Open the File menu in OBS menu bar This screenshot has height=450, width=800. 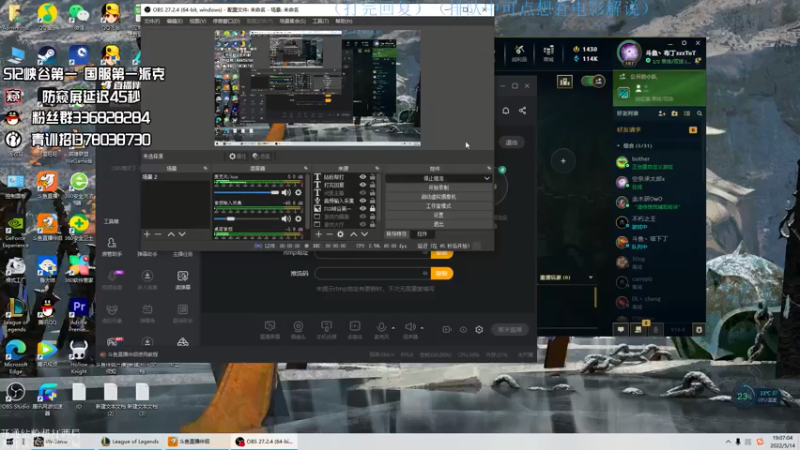click(152, 21)
